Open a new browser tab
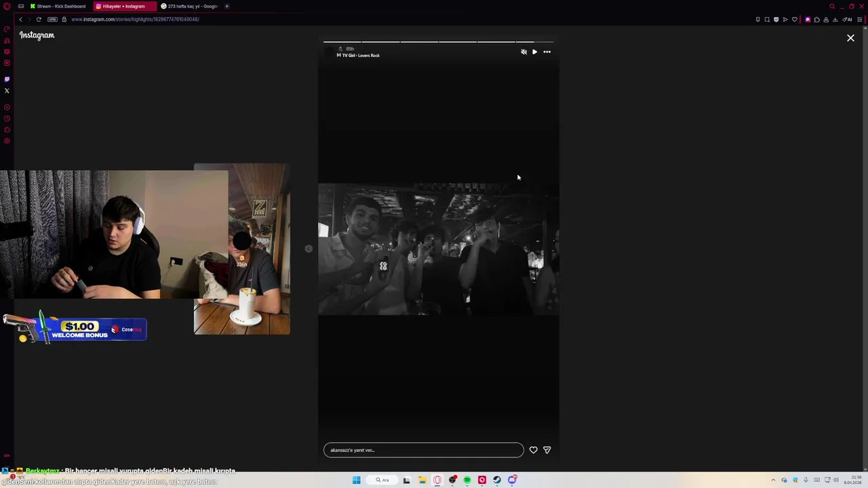 coord(226,6)
